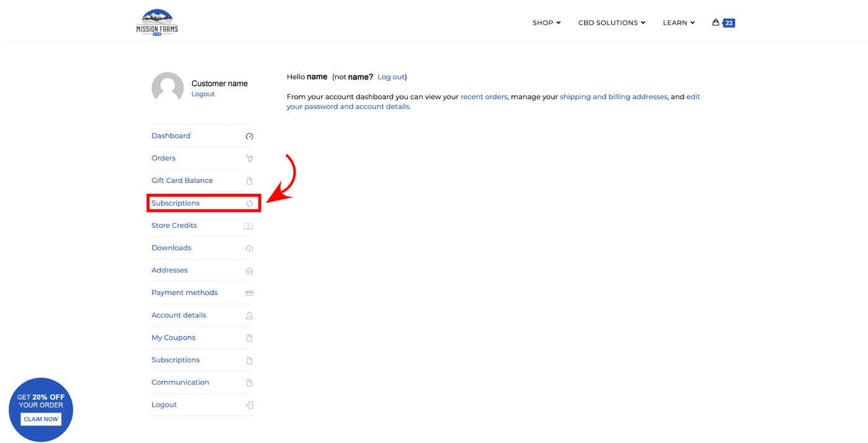Expand the SHOP dropdown menu
The image size is (868, 443).
[x=546, y=23]
